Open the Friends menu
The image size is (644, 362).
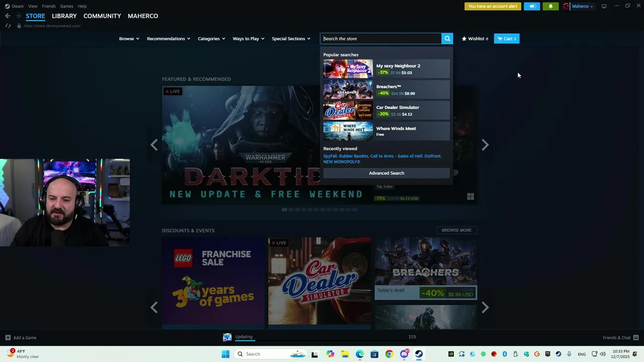click(49, 6)
